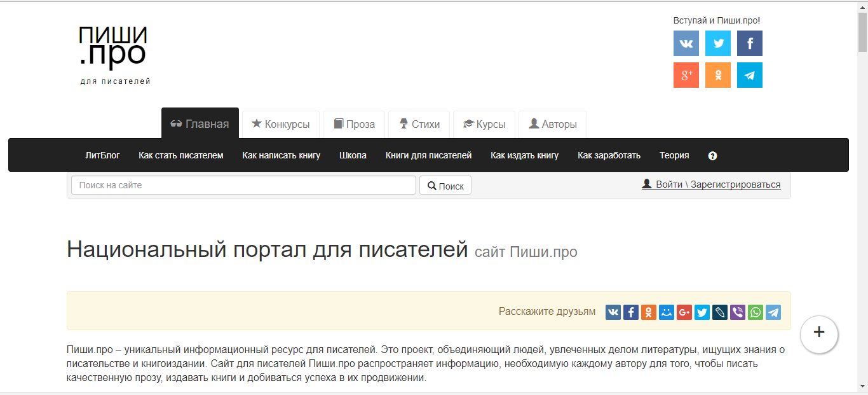Screen dimensions: 868x395
Task: Go to the Стихи tab
Action: (x=419, y=124)
